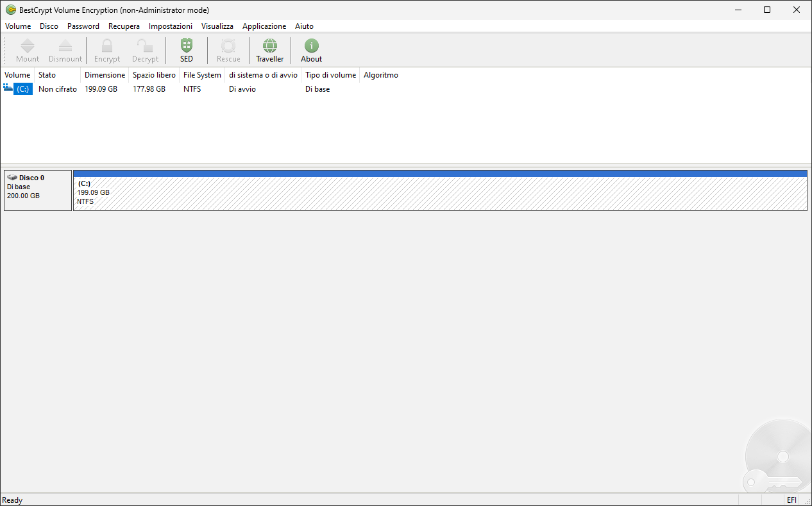The image size is (812, 506).
Task: Click the 'Di base' volume type cell
Action: pos(317,89)
